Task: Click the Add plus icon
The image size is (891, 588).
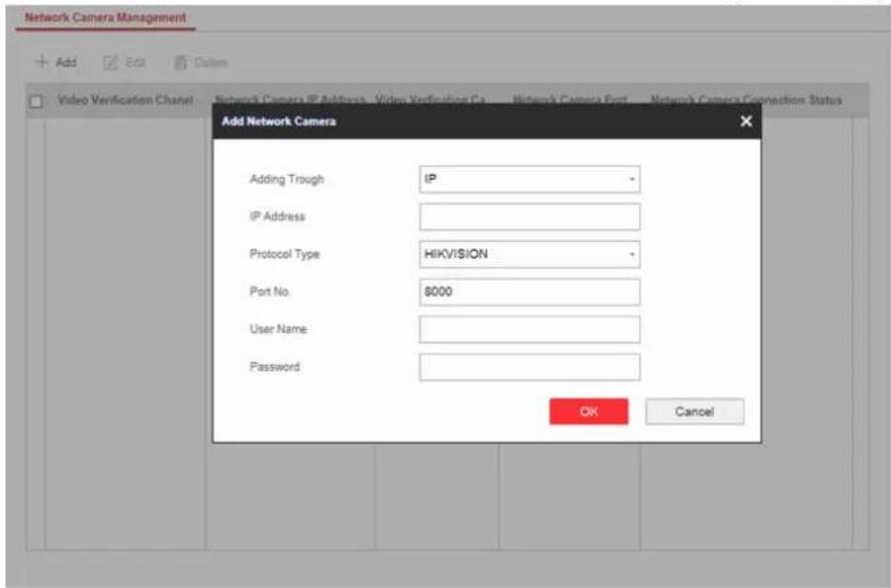Action: pyautogui.click(x=42, y=62)
